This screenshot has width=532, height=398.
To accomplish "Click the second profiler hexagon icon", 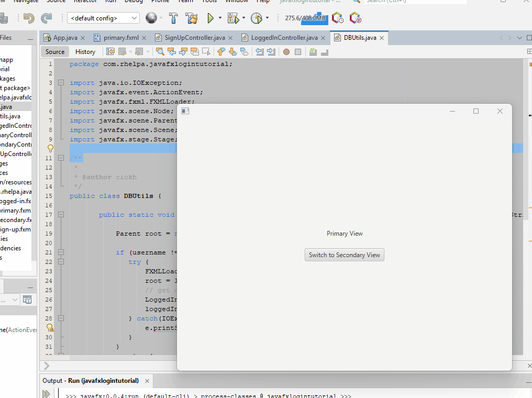I will 355,18.
